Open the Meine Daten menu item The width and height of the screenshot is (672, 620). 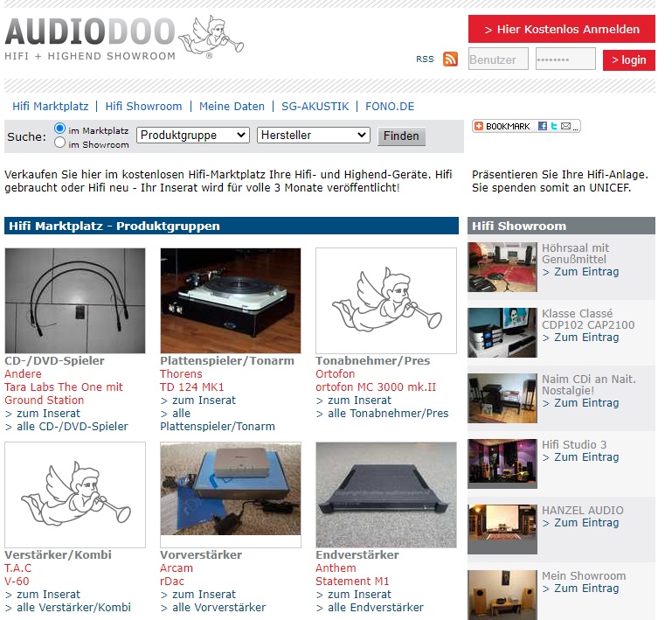232,107
